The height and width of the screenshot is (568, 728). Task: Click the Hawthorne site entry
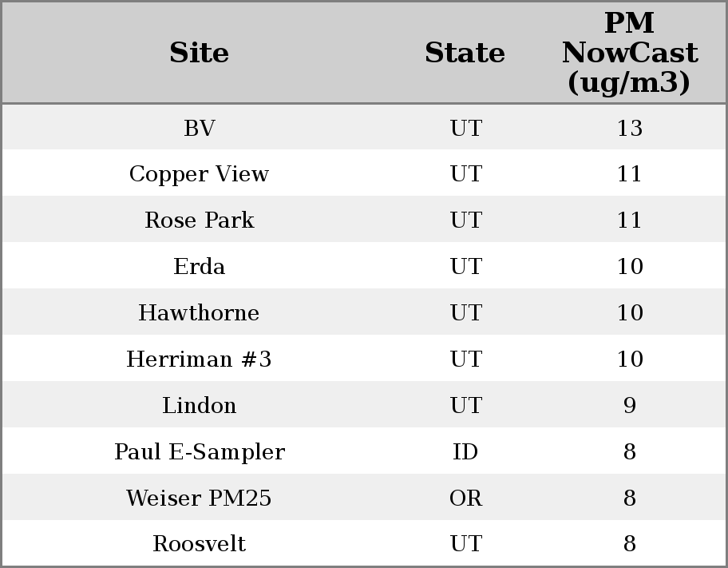199,313
